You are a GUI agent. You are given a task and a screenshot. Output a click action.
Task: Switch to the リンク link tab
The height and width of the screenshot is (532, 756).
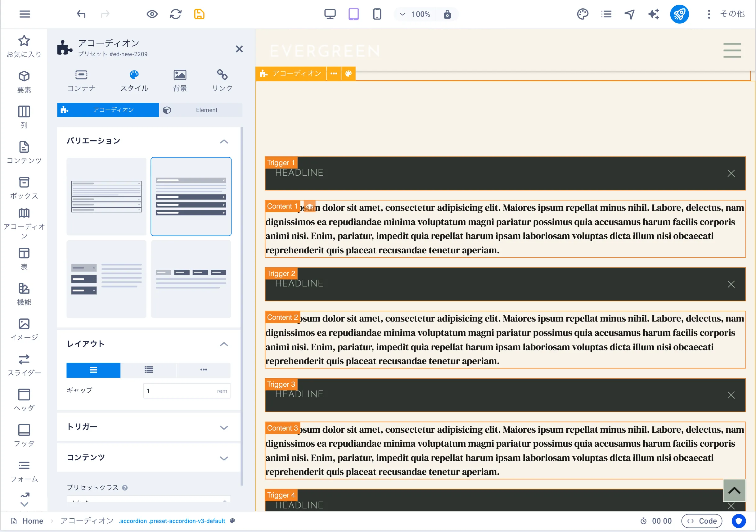222,80
